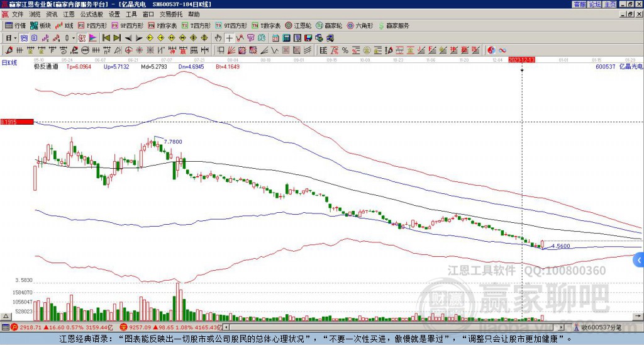Open the P数字表 tool
This screenshot has width=644, height=345.
coord(162,25)
